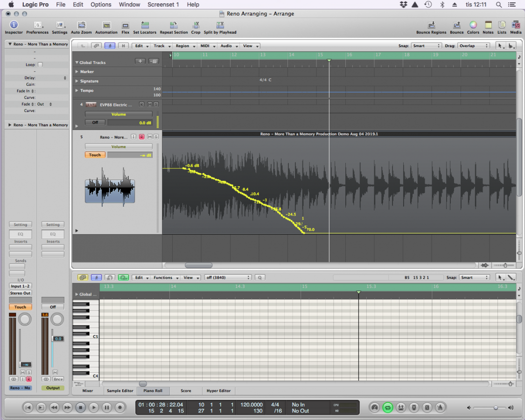
Task: Open the Colors palette icon
Action: [473, 25]
